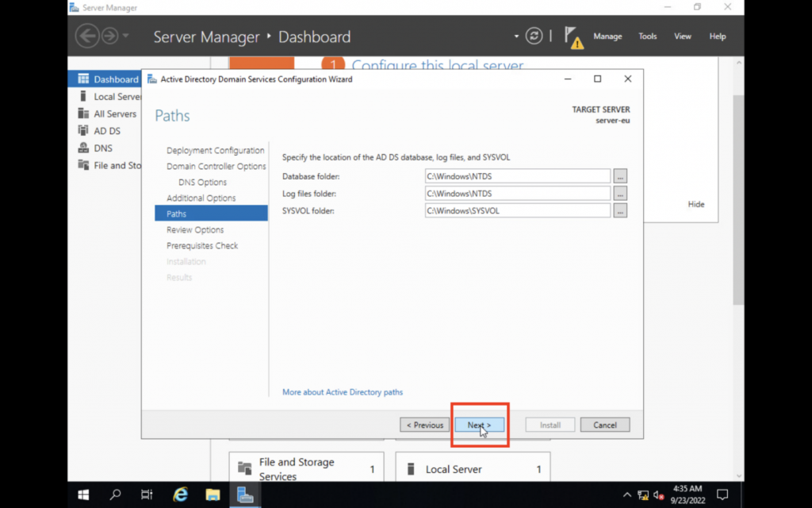Screen dimensions: 812x508
Task: Open File Explorer from the taskbar
Action: [213, 495]
